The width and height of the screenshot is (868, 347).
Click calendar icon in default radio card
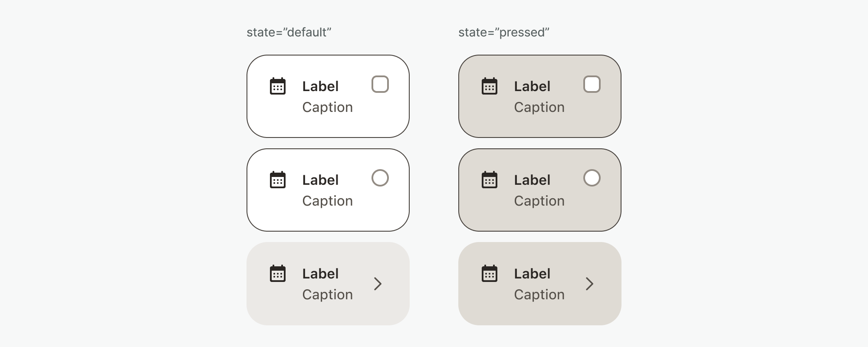(278, 180)
